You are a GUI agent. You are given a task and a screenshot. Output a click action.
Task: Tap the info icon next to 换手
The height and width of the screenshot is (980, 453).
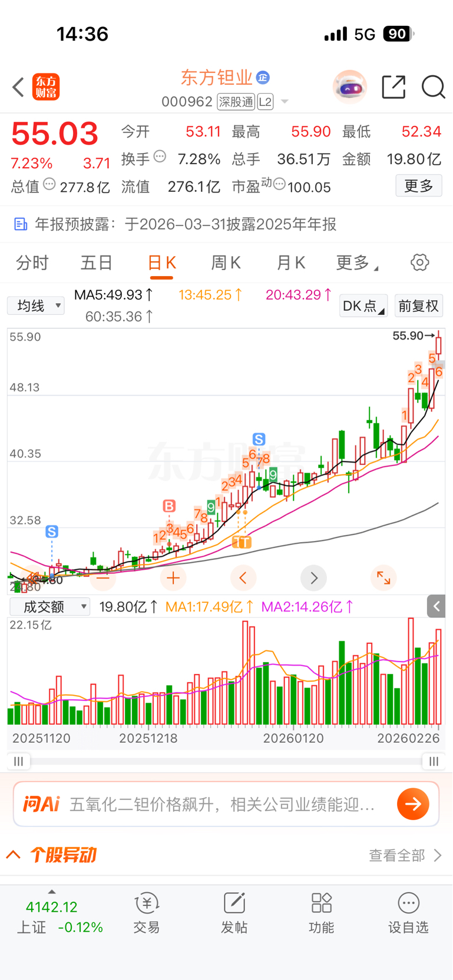pos(160,157)
